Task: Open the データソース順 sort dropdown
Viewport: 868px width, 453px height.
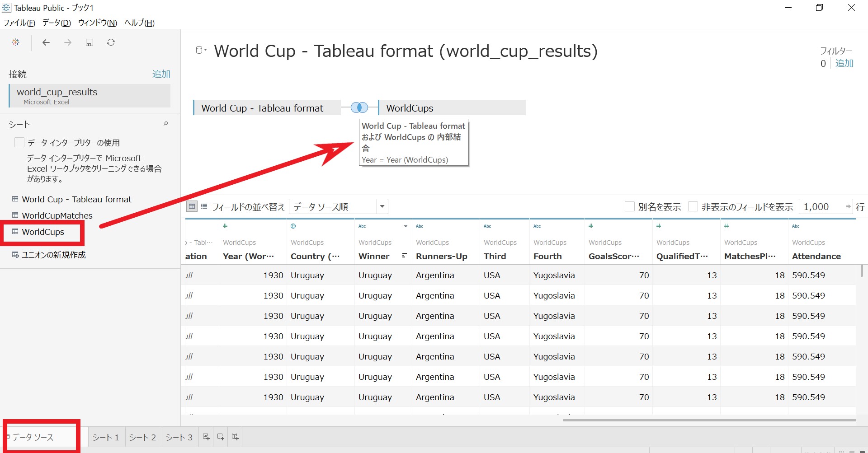Action: 382,206
